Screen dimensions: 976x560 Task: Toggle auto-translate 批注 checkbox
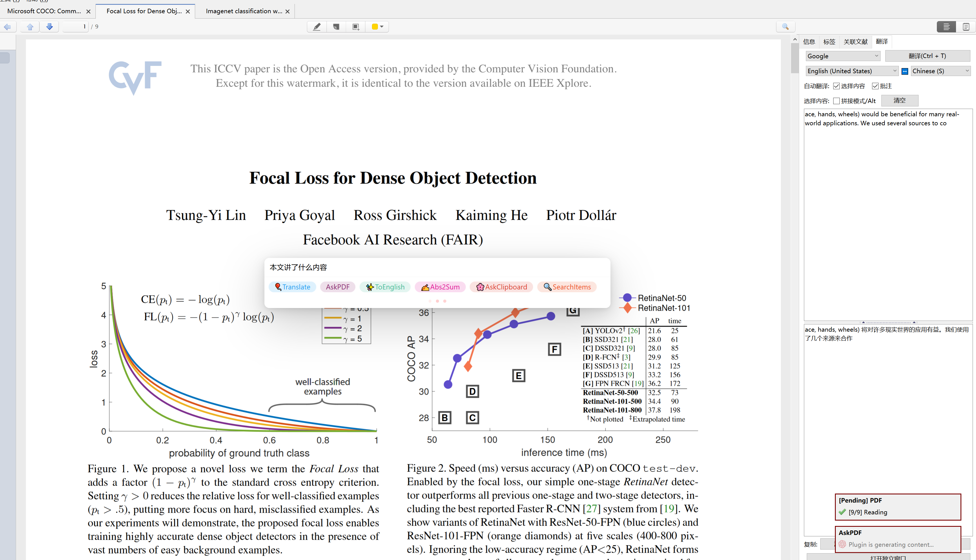(x=875, y=86)
